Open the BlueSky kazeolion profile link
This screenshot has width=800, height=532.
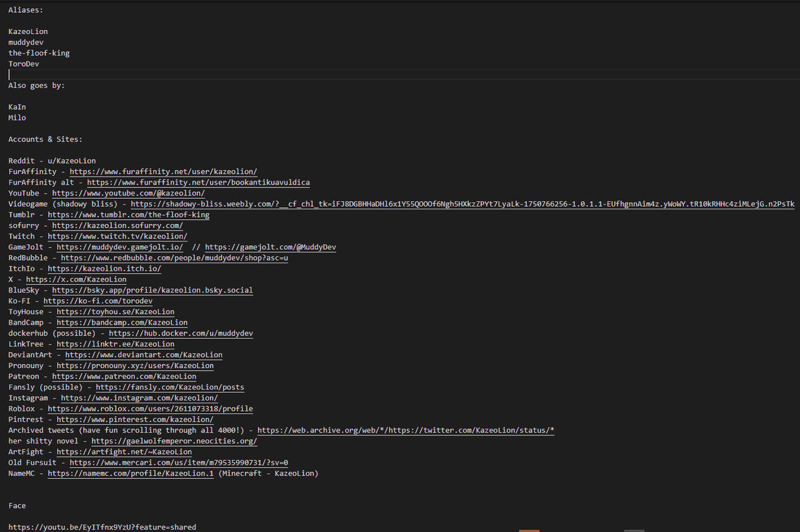[x=152, y=290]
